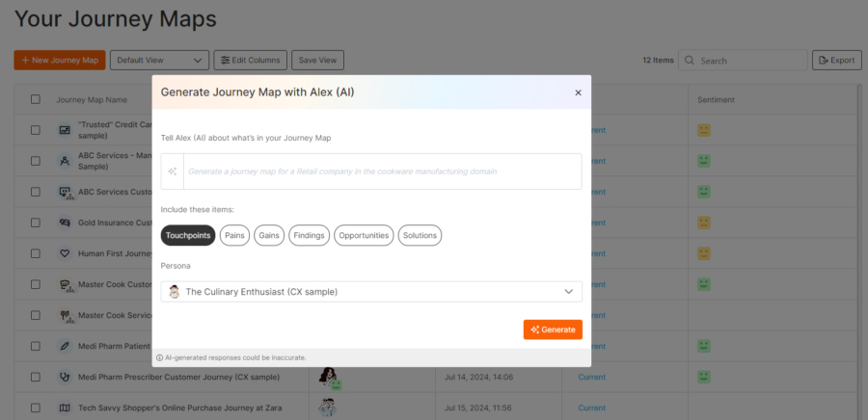
Task: Click the persona avatar in Medi Pharm Prescriber row
Action: pos(328,378)
